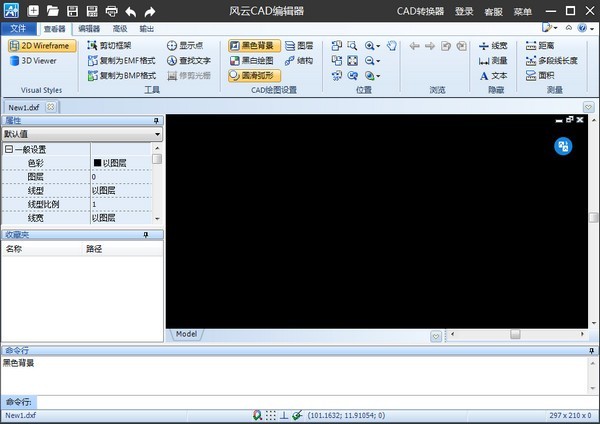Click the 登录 login link
600x424 pixels.
464,11
